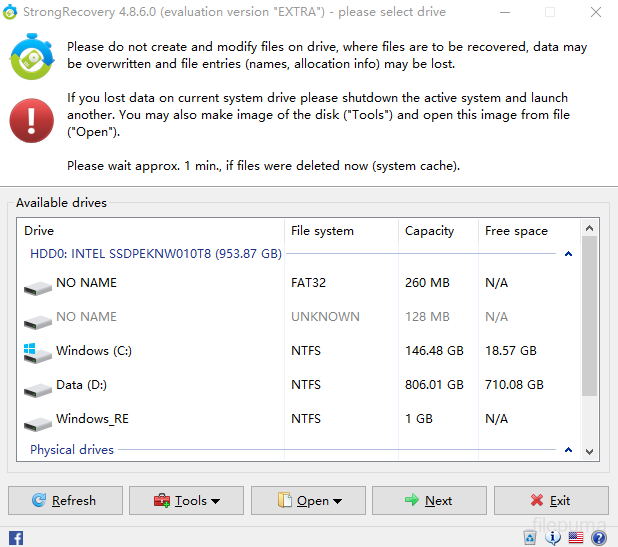
Task: Click the red exclamation warning icon
Action: [x=32, y=122]
